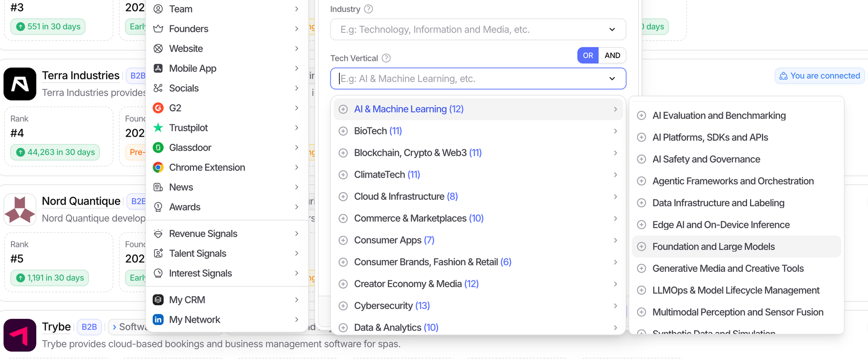Click the Trybe company logo icon

[x=20, y=335]
